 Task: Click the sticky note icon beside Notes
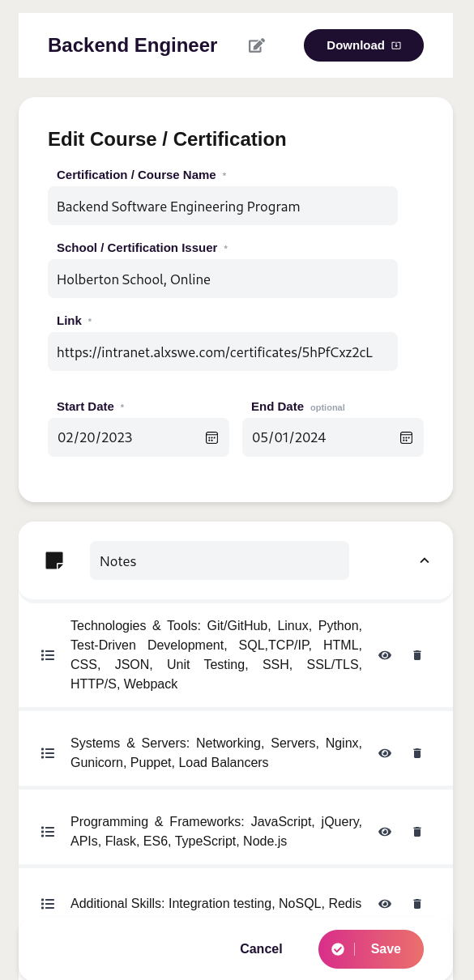pos(54,560)
